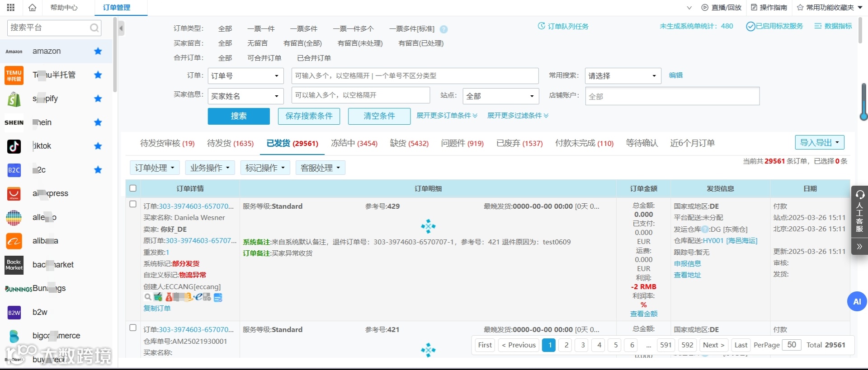
Task: Go to the Next > page
Action: (714, 345)
